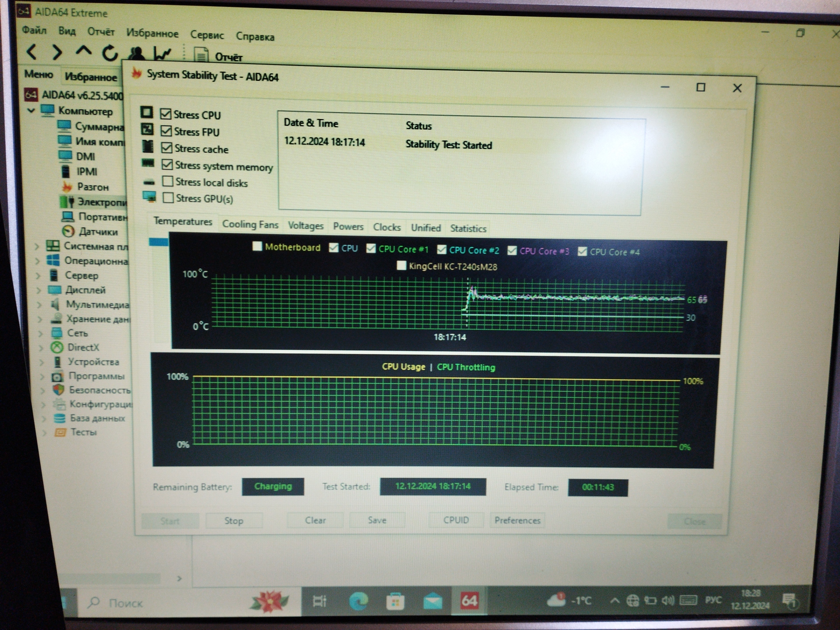Viewport: 840px width, 630px height.
Task: Click the Системная плата motherboard icon
Action: tap(53, 245)
